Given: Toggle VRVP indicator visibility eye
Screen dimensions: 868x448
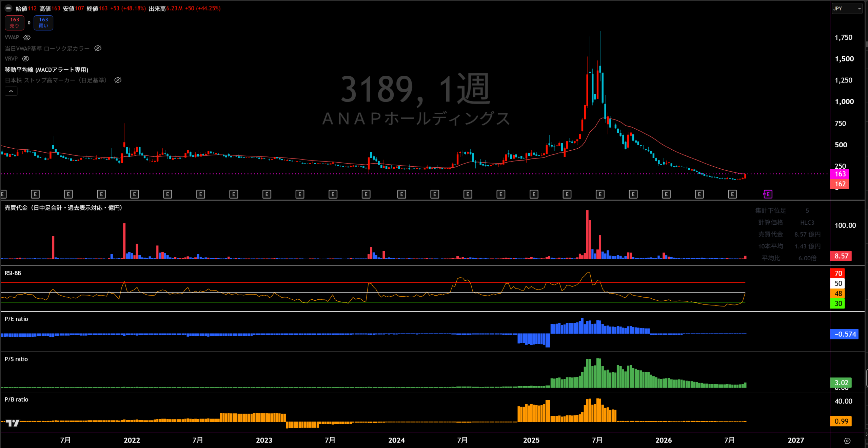Looking at the screenshot, I should [25, 59].
